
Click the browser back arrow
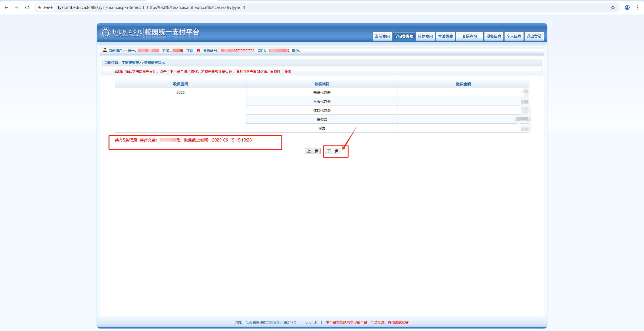pos(6,7)
